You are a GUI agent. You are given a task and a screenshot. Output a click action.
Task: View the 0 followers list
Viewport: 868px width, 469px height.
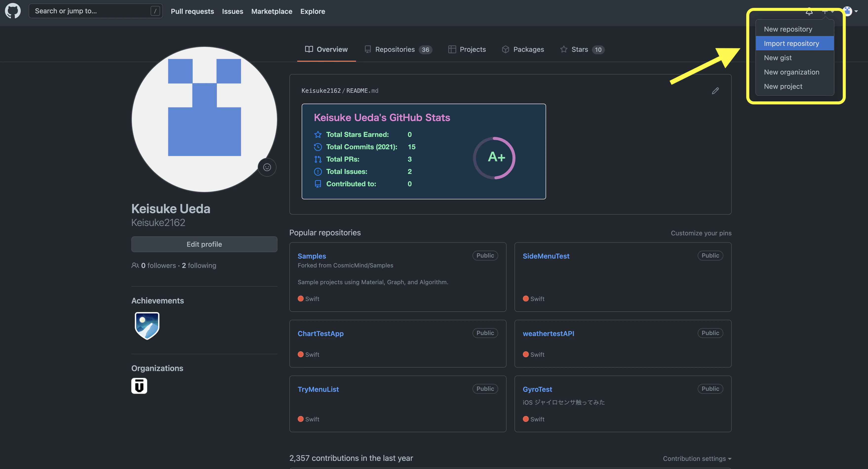point(158,265)
